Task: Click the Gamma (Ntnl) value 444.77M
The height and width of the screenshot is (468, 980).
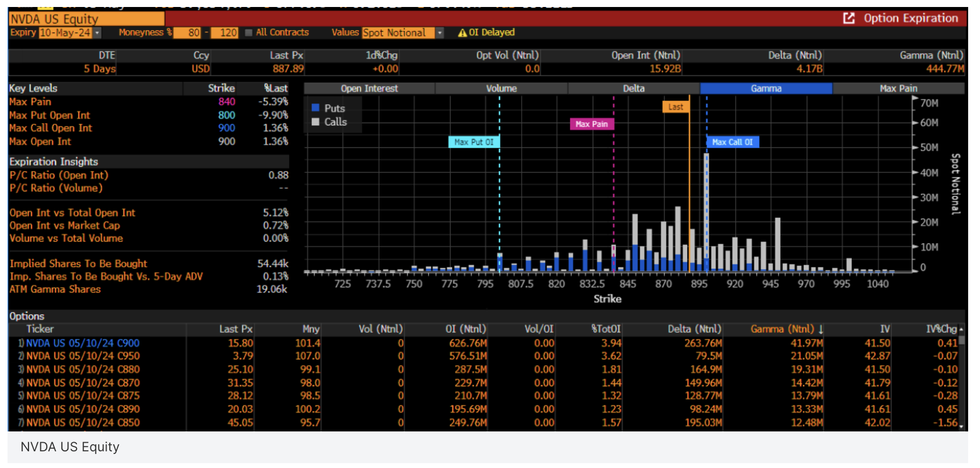Action: point(945,69)
